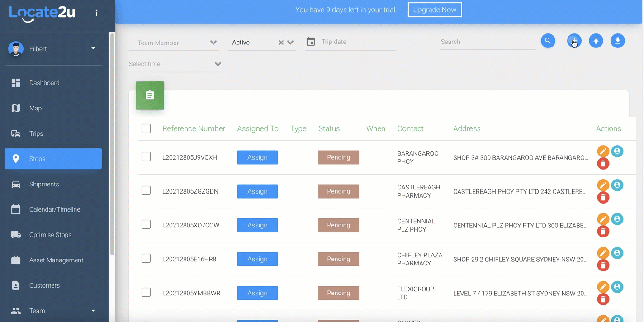The image size is (644, 322).
Task: Delete the CENTENNIAL PLZ PHCY stop
Action: point(603,232)
